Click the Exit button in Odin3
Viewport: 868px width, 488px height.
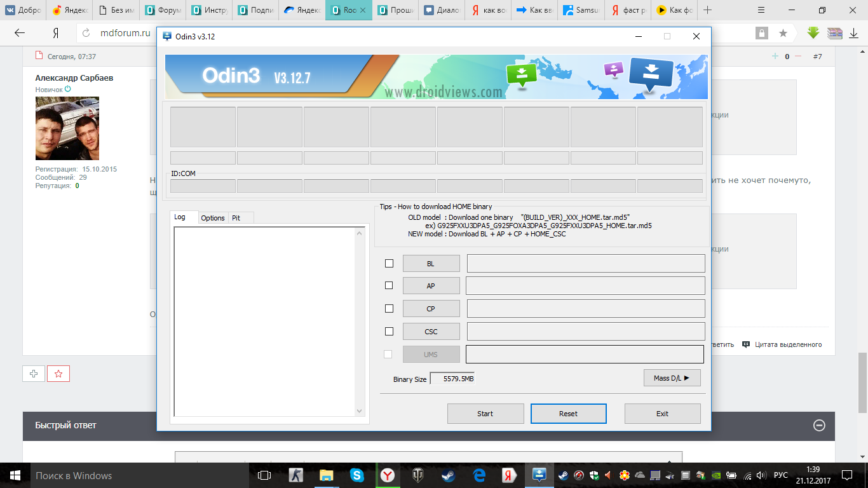[x=663, y=414]
